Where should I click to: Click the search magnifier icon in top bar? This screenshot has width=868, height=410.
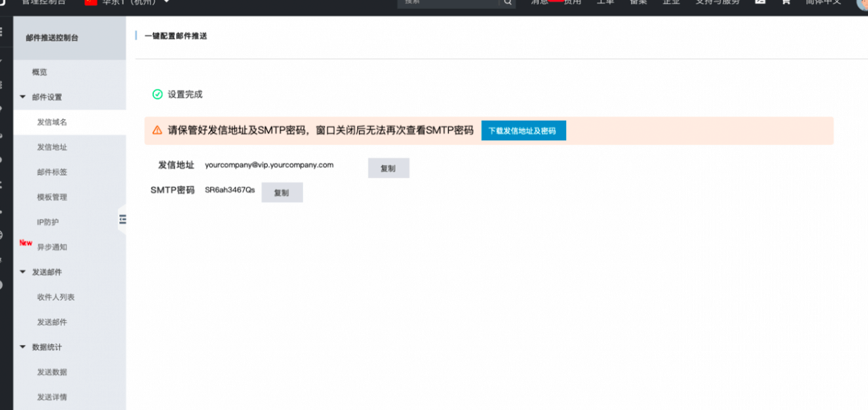[507, 3]
